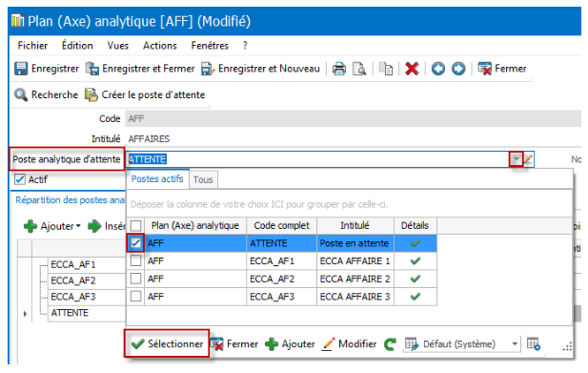This screenshot has width=588, height=373.
Task: Click Enregistrer et Fermer
Action: click(140, 69)
